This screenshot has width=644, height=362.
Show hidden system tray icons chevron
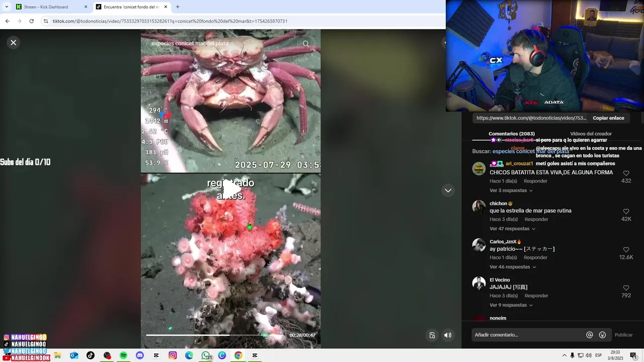[x=564, y=355]
